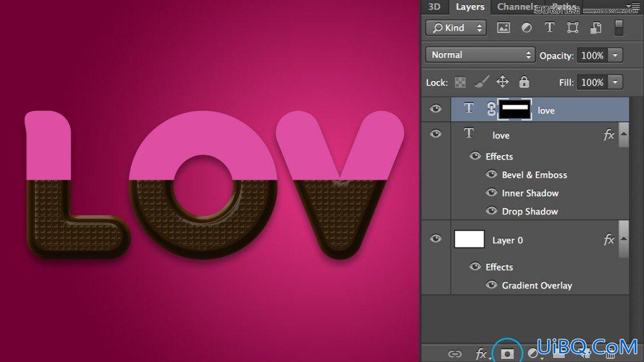Lock transparent pixels checkerboard icon

460,82
